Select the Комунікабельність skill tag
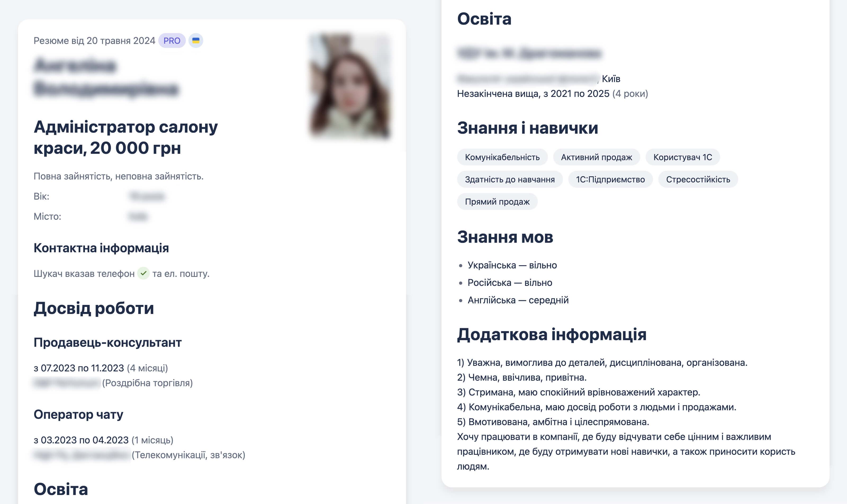 click(502, 157)
